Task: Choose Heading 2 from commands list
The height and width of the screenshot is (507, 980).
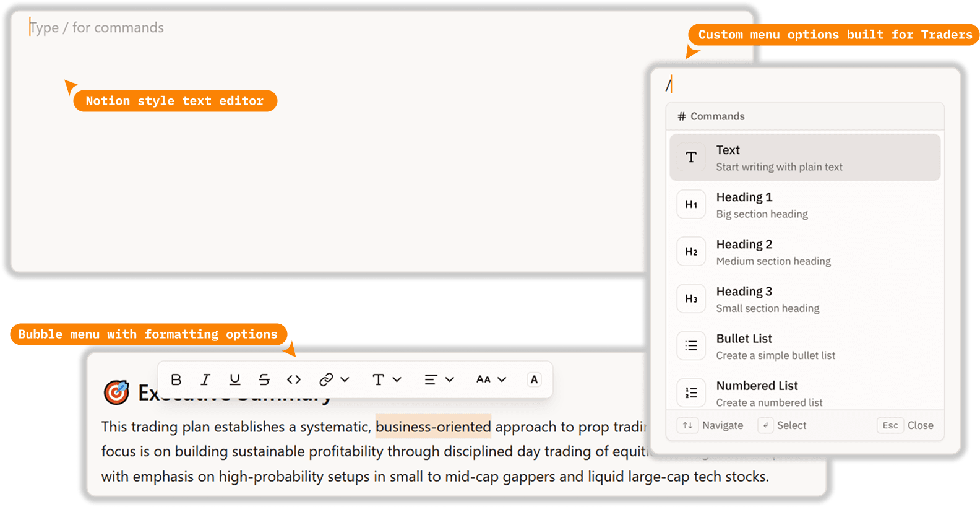Action: tap(805, 251)
